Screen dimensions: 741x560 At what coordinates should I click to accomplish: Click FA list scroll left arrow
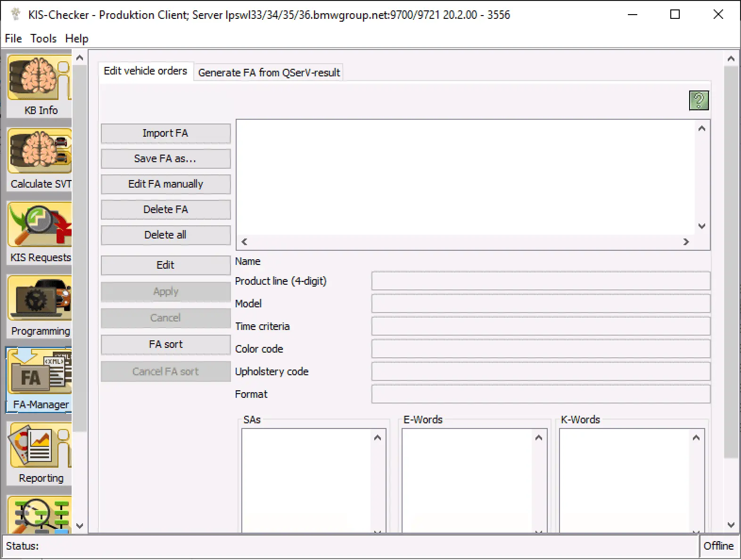tap(244, 242)
